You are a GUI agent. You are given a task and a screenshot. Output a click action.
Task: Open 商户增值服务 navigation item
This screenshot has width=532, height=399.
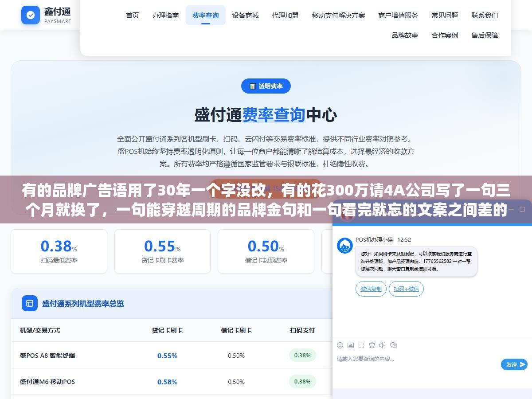[398, 15]
